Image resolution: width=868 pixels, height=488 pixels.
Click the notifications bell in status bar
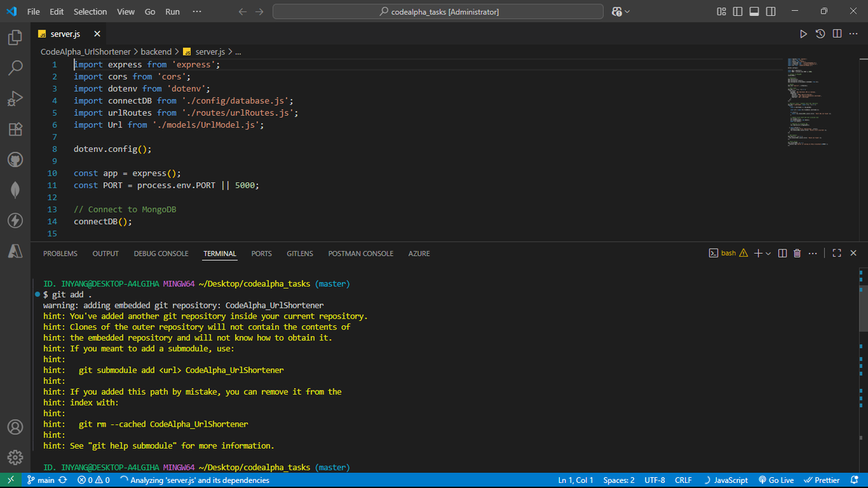pyautogui.click(x=855, y=480)
